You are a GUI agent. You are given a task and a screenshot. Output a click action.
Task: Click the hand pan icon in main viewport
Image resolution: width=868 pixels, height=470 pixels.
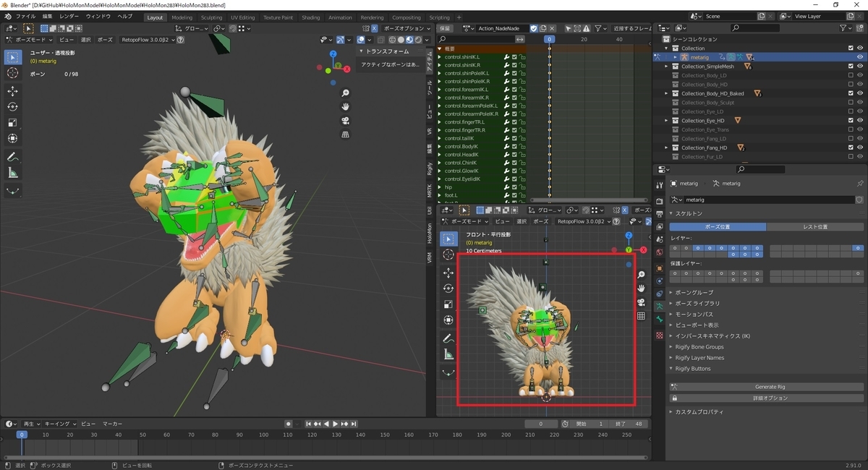pos(346,107)
